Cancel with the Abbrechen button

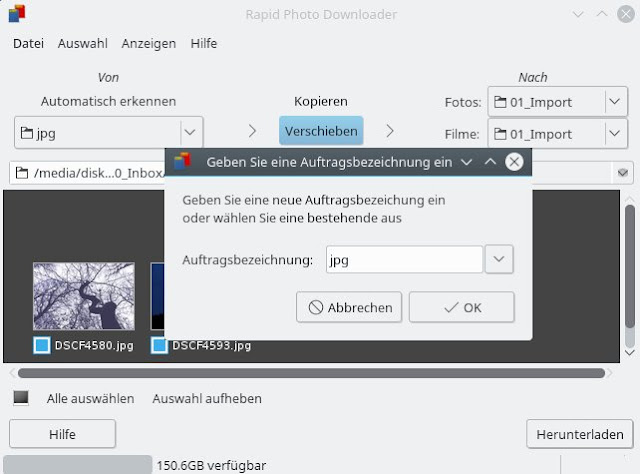pyautogui.click(x=349, y=307)
